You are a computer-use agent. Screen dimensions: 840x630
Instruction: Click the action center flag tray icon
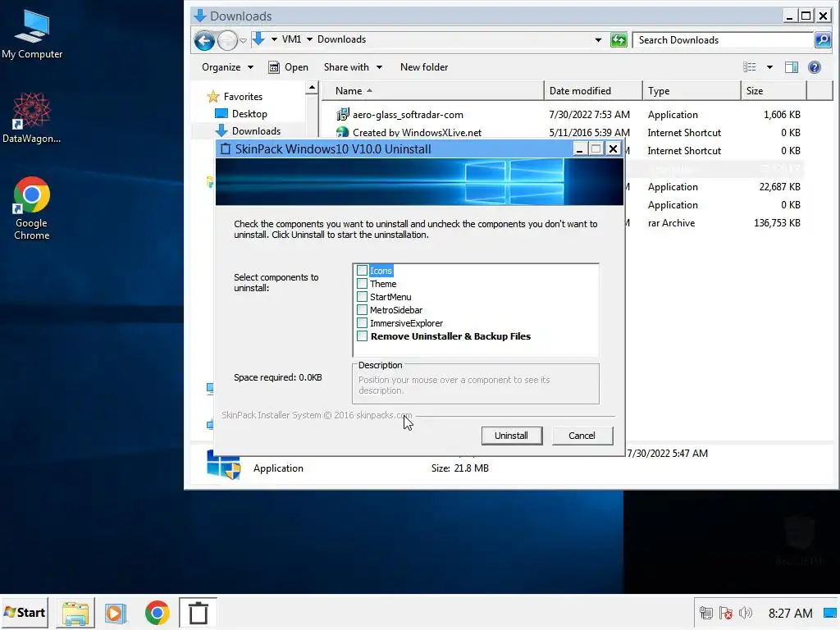[726, 613]
